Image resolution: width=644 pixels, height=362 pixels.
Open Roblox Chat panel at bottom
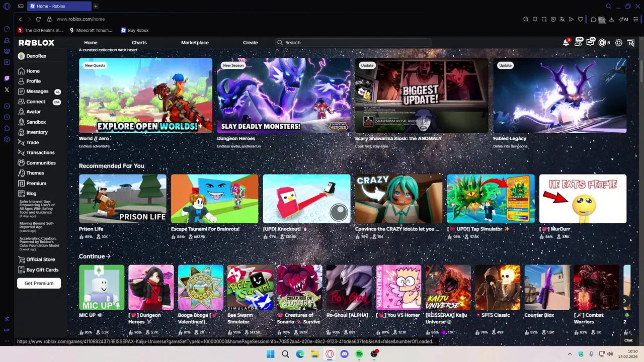(x=628, y=340)
